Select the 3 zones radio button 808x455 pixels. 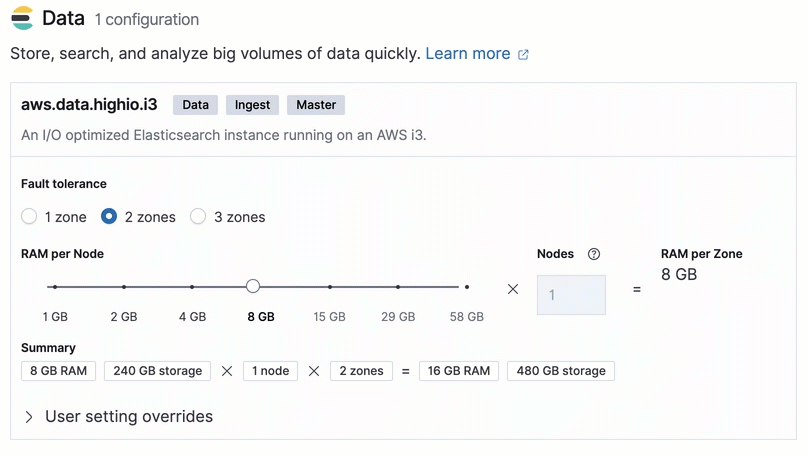(198, 217)
